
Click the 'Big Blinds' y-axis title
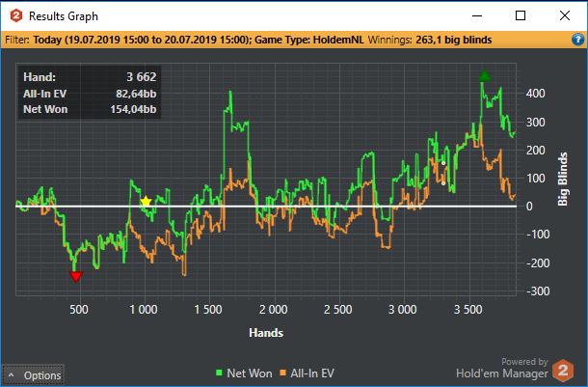[563, 180]
